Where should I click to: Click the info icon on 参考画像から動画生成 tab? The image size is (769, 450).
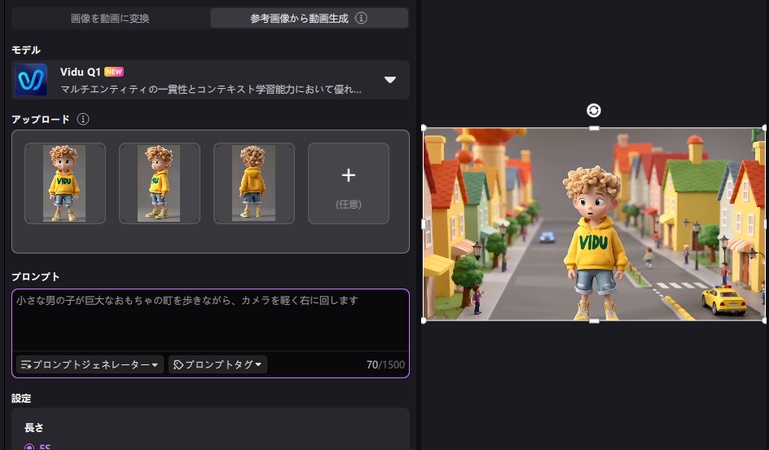(x=361, y=18)
